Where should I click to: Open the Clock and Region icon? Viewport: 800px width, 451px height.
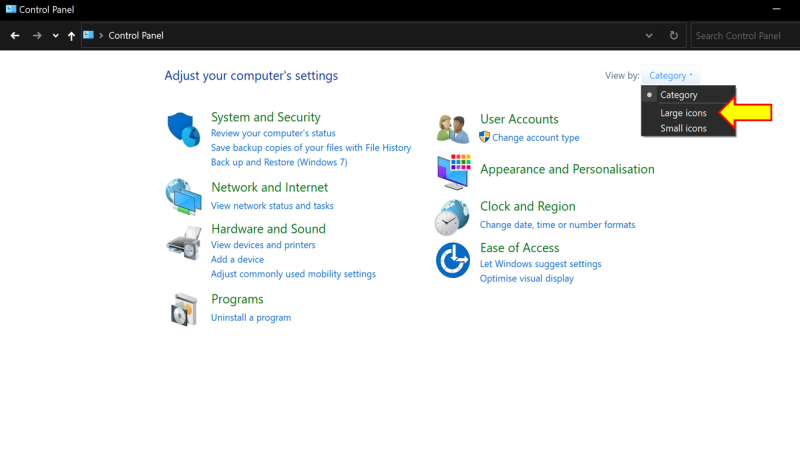452,217
